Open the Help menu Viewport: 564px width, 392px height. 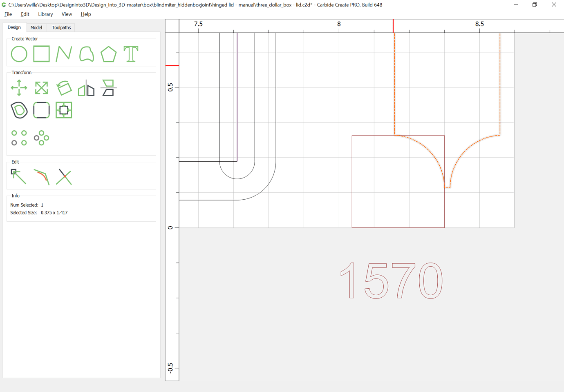(86, 14)
